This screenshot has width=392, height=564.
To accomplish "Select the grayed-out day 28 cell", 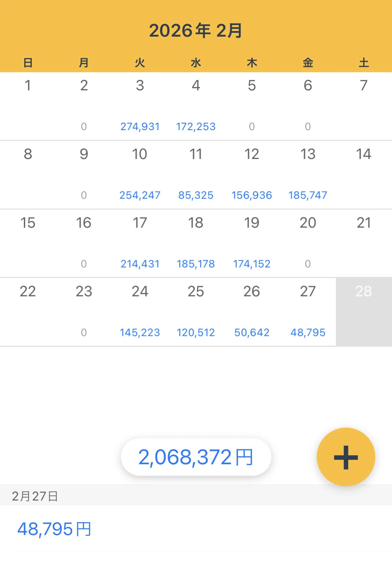I will tap(364, 312).
